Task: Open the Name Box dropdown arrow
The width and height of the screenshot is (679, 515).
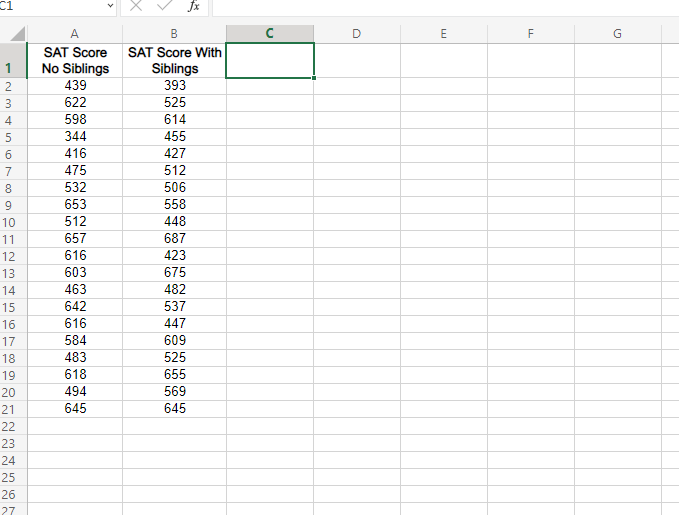Action: (110, 6)
